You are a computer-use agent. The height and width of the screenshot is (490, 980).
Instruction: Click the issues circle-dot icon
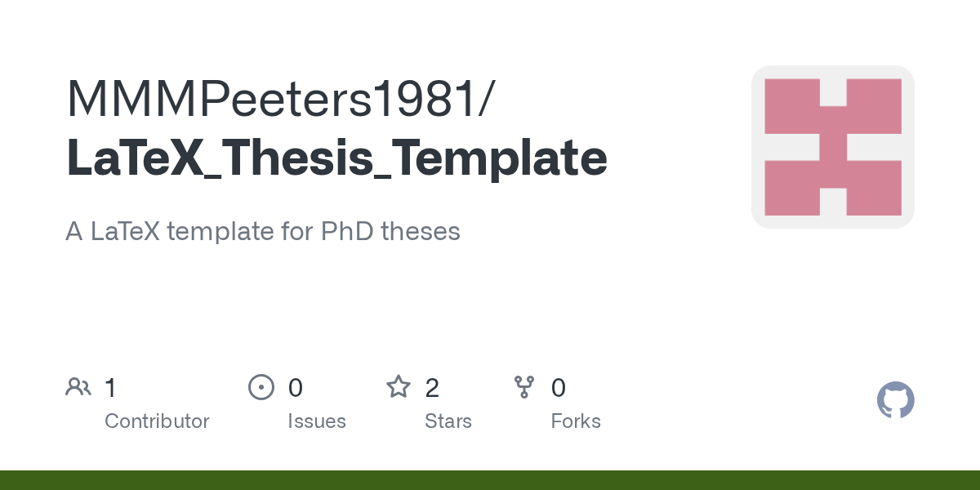(261, 387)
